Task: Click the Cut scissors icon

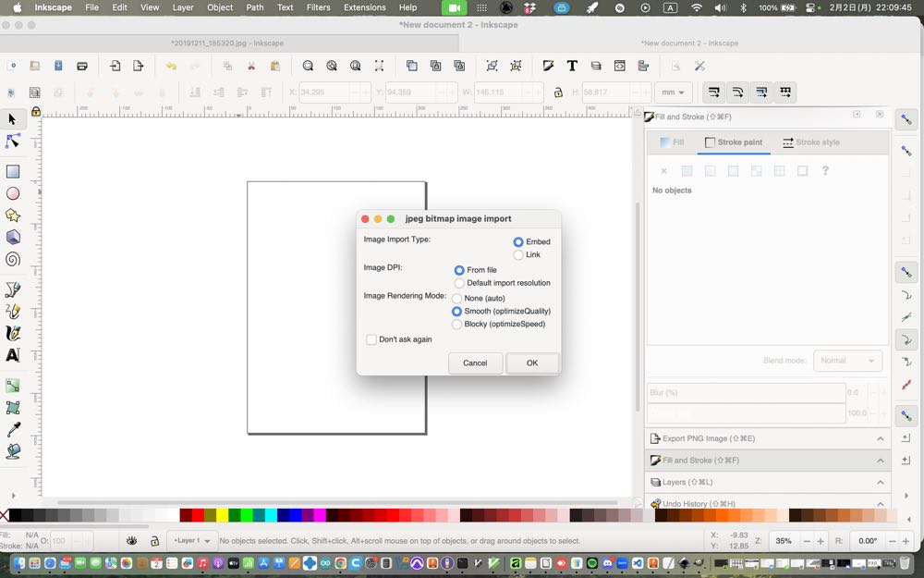Action: pyautogui.click(x=251, y=66)
